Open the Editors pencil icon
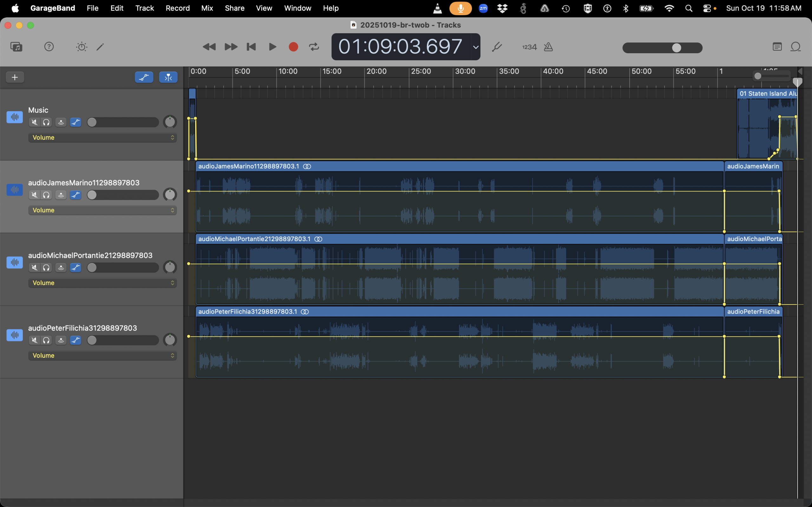Screen dimensions: 812x507 pyautogui.click(x=100, y=47)
